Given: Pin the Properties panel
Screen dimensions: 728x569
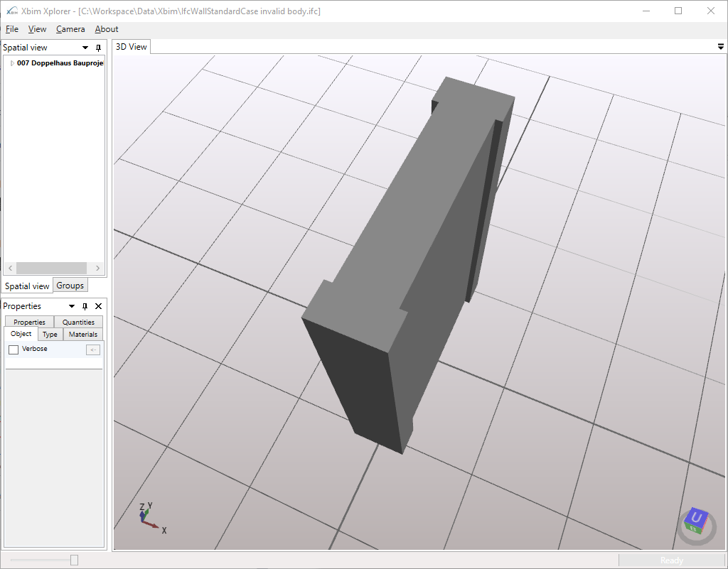Looking at the screenshot, I should [84, 306].
